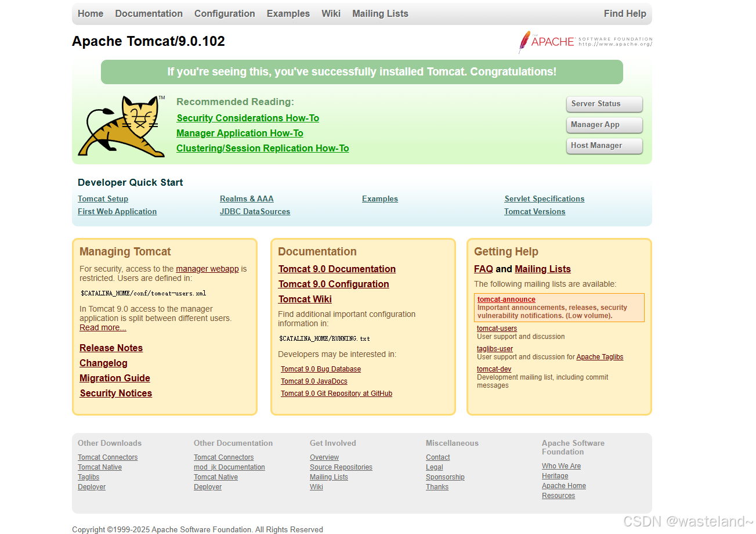
Task: Go to Configuration in top navigation
Action: (x=225, y=13)
